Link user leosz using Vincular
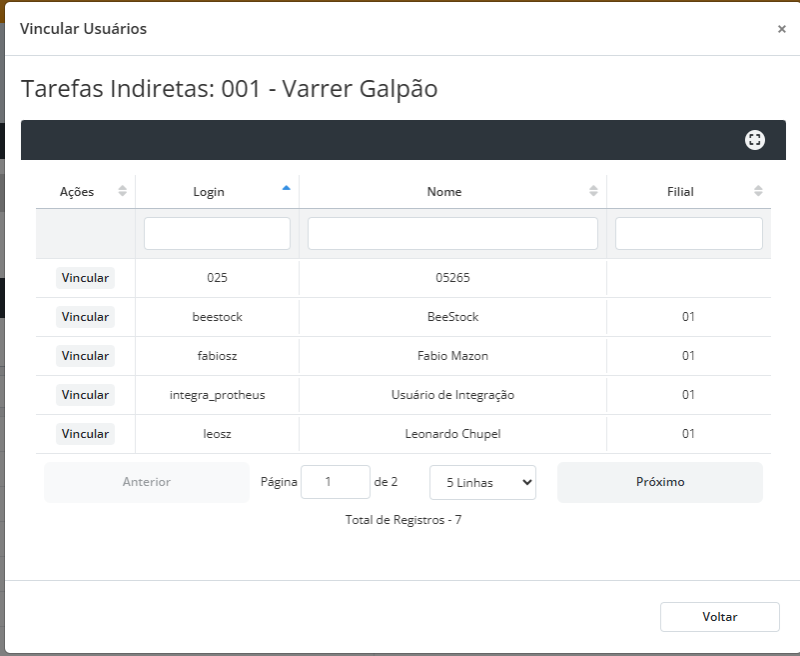800x656 pixels. [x=85, y=434]
